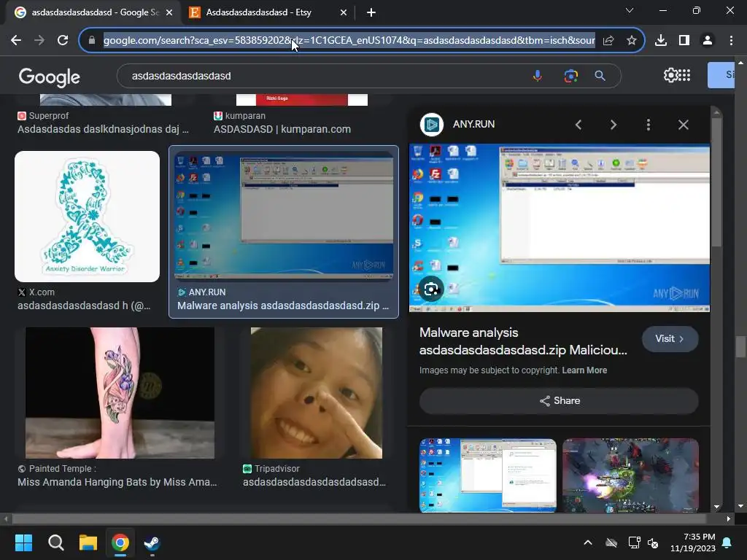Show previous image in preview panel
This screenshot has width=747, height=560.
(x=578, y=125)
